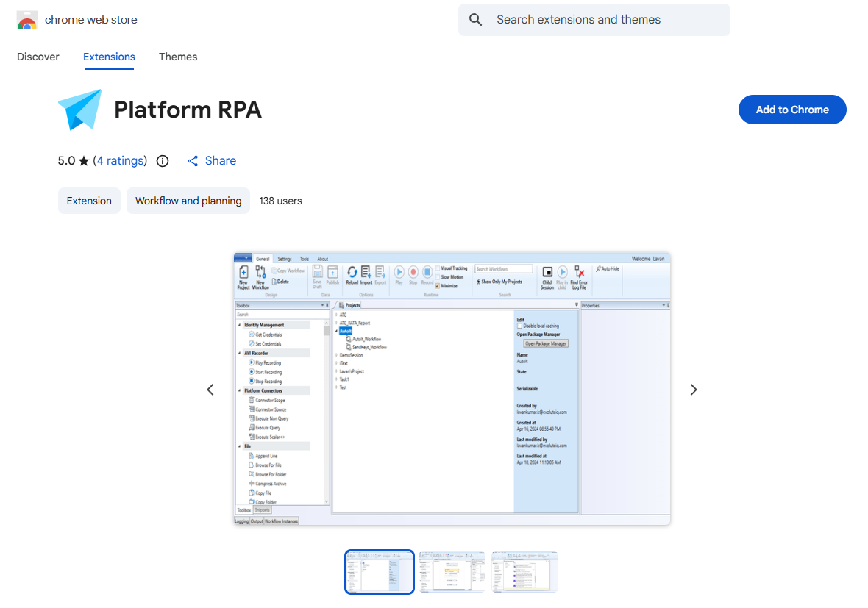Screen dimensions: 868x608
Task: Toggle Visual Tracking checkbox in preview
Action: [438, 268]
